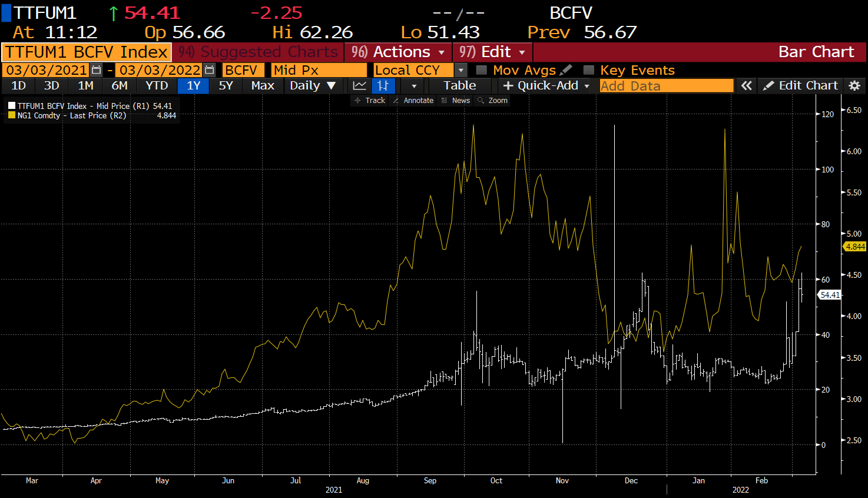Collapse panel with double left chevron

coord(747,85)
